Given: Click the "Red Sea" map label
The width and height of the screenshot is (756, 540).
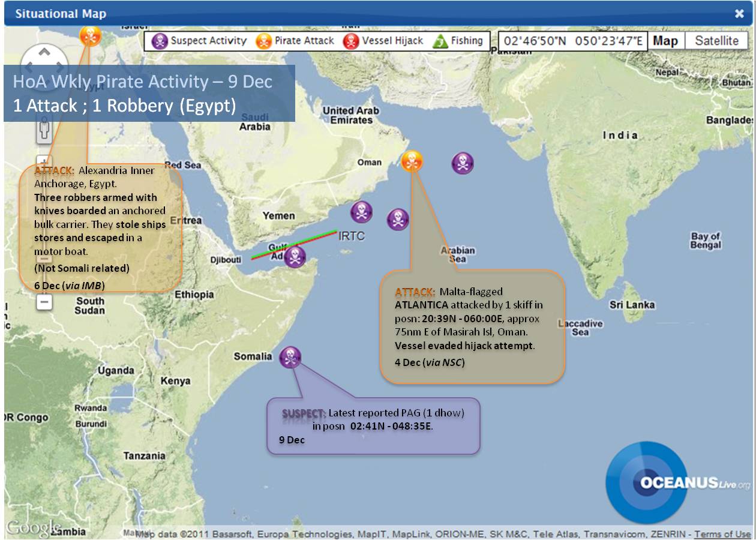Looking at the screenshot, I should tap(183, 165).
